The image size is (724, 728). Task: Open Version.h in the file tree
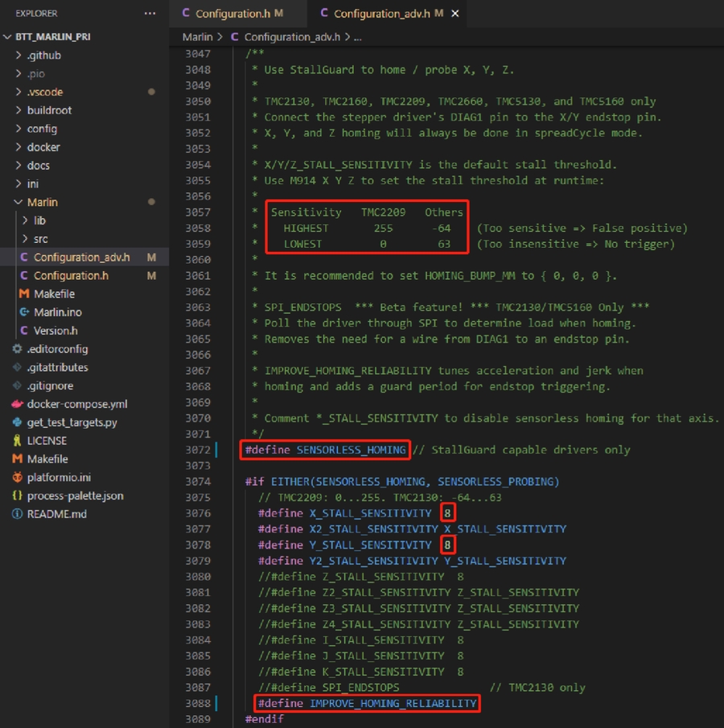click(x=57, y=331)
